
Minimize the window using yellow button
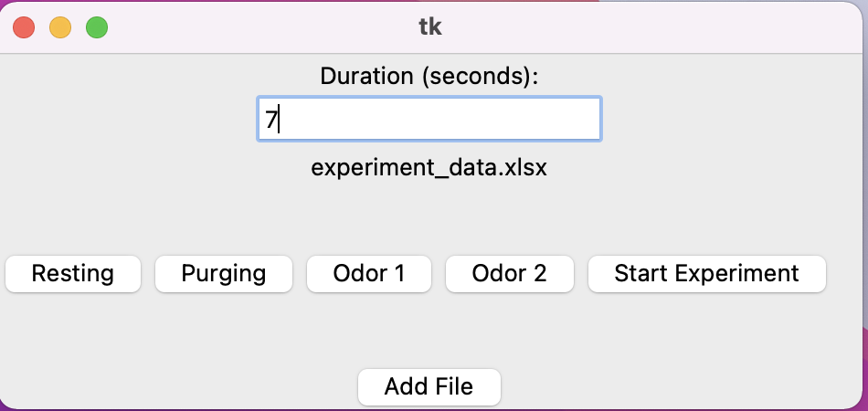tap(60, 27)
